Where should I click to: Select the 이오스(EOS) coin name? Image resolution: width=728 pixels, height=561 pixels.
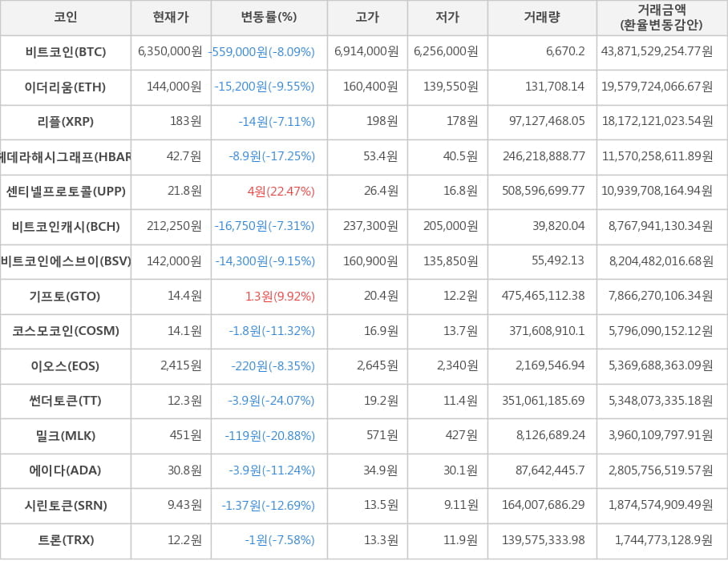click(x=66, y=366)
